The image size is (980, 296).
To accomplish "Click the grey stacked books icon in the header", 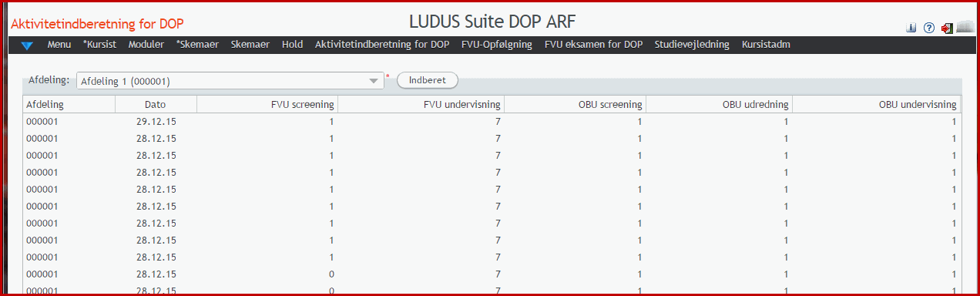I will click(965, 26).
